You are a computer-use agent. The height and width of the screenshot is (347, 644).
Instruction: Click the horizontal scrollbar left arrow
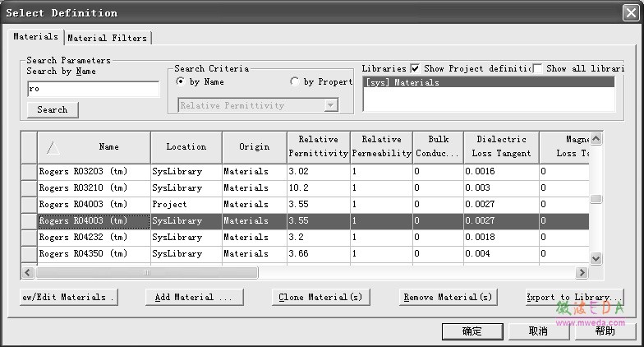coord(28,272)
